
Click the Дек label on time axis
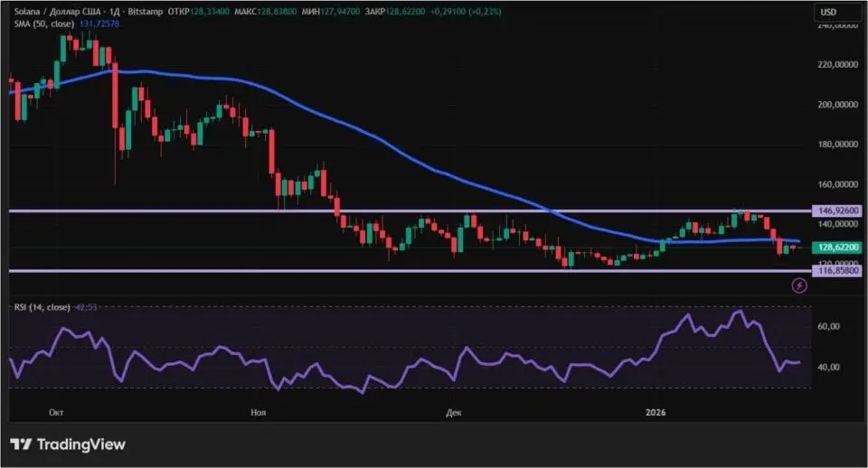(x=454, y=412)
